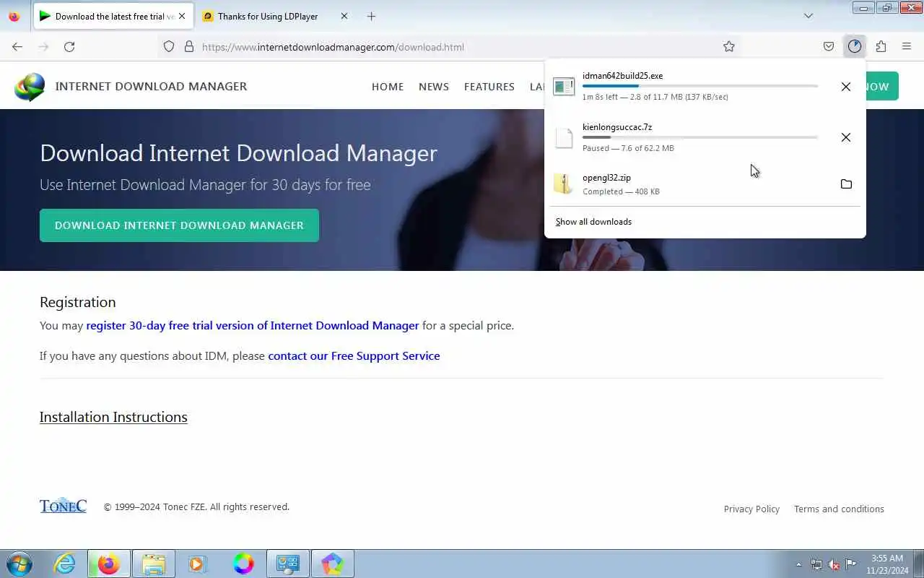Image resolution: width=924 pixels, height=578 pixels.
Task: Close the Thanks for Using LDPlayer tab
Action: coord(344,16)
